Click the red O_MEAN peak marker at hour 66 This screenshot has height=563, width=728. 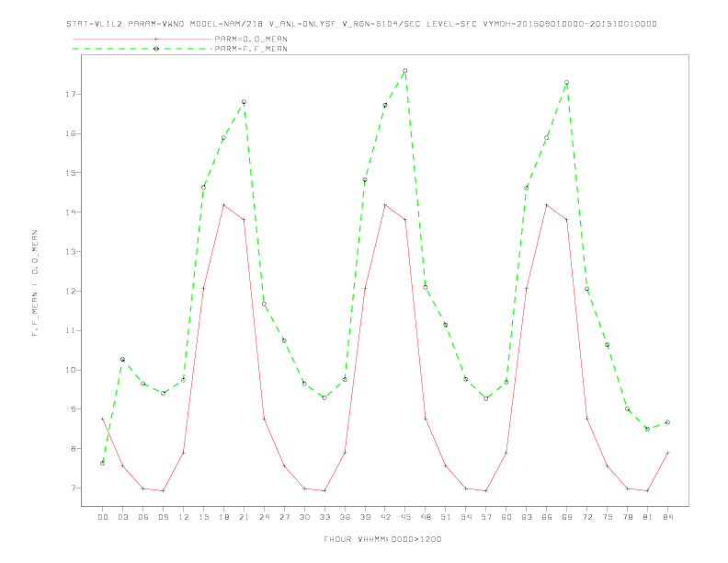(x=547, y=205)
